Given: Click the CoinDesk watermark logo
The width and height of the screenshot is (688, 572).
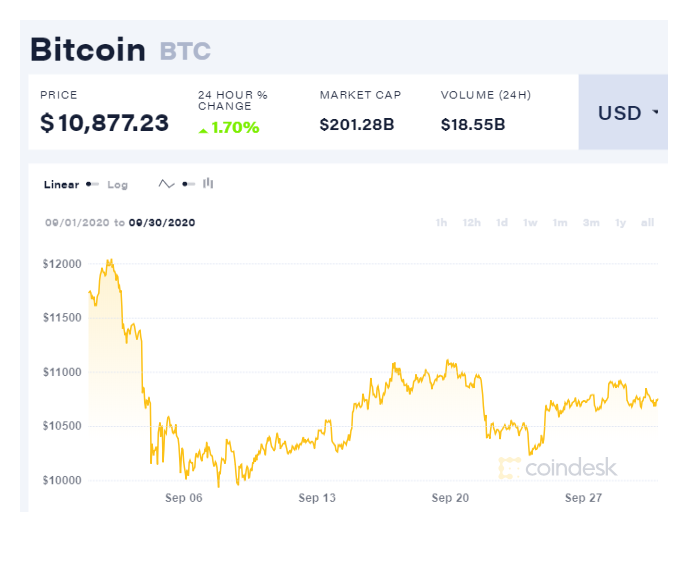Looking at the screenshot, I should tap(558, 467).
